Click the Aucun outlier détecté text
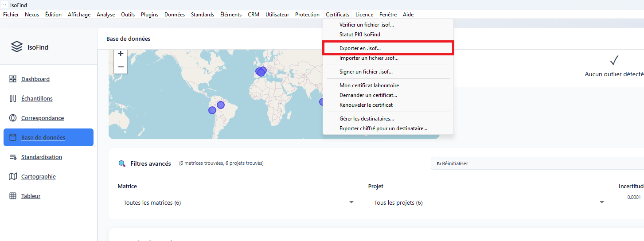 coord(614,74)
